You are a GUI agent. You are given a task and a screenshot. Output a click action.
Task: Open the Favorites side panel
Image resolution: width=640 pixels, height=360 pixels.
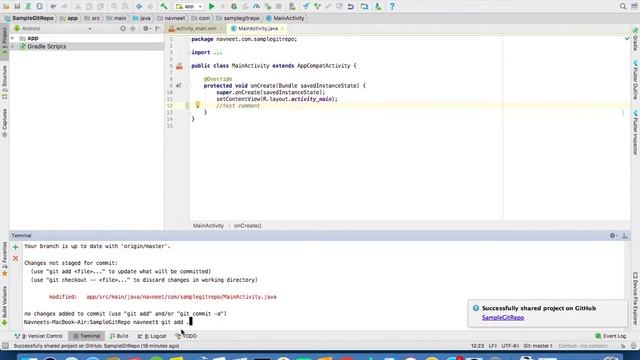pyautogui.click(x=4, y=259)
